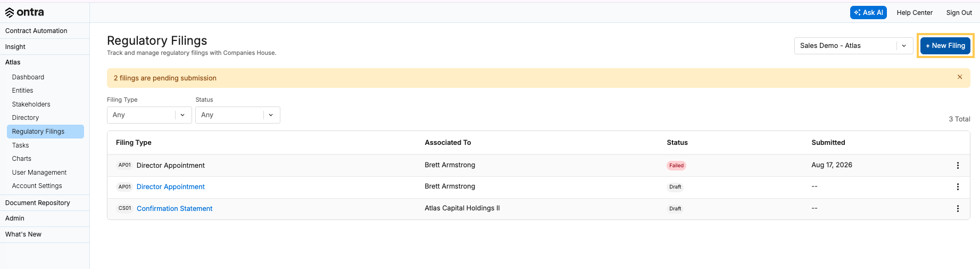Open Help Center link
980x269 pixels.
click(915, 13)
